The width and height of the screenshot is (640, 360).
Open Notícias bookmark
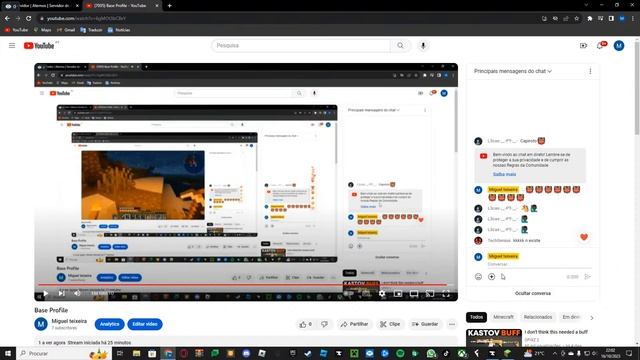point(119,30)
